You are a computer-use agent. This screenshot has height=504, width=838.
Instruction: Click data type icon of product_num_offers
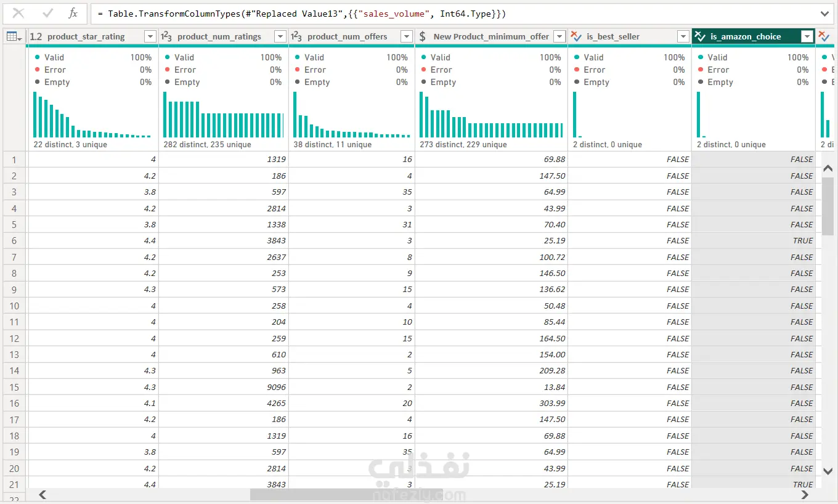(296, 37)
